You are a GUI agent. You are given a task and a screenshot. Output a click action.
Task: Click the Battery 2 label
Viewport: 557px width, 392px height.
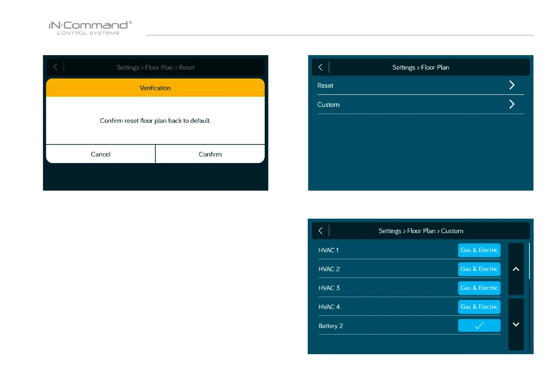(331, 326)
